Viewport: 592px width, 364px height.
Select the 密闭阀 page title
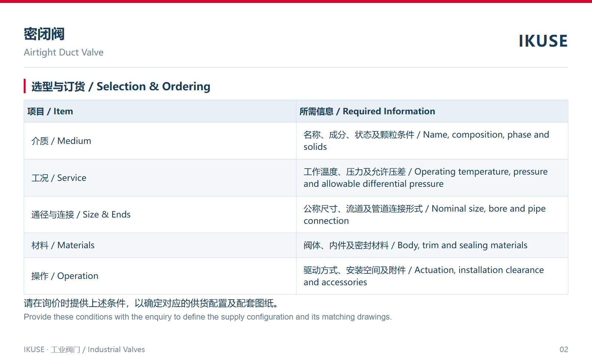coord(44,34)
